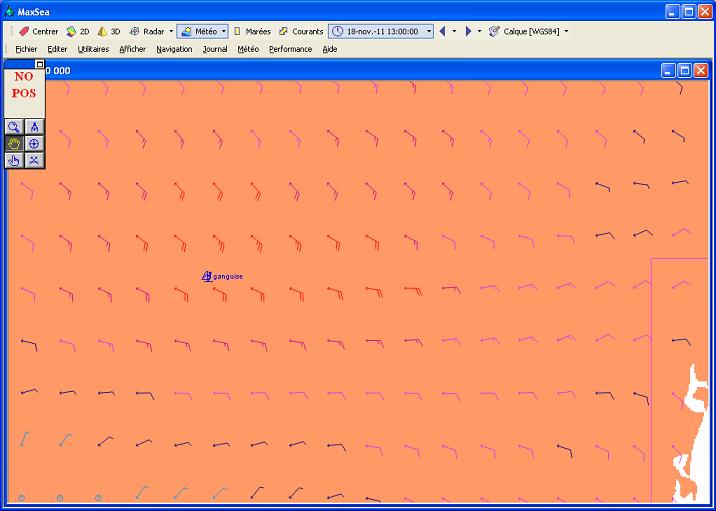Open the Aide menu
This screenshot has height=511, width=716.
(330, 49)
